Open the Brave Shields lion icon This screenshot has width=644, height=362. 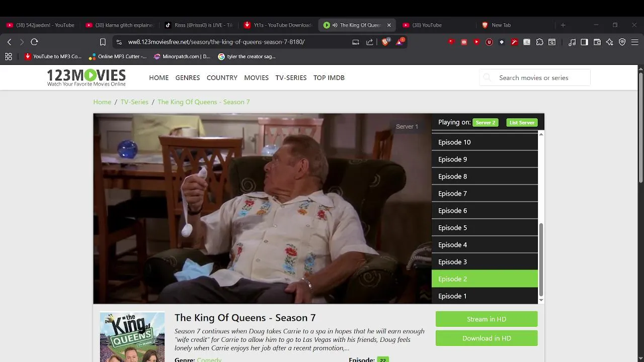click(x=385, y=42)
